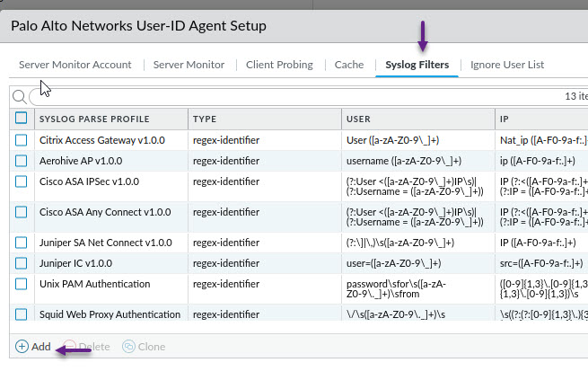
Task: Click the Add plus icon
Action: tap(22, 346)
